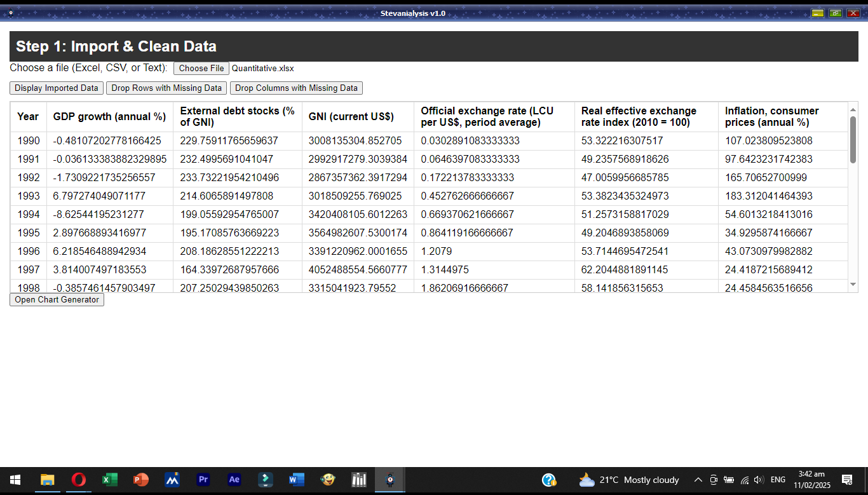Click the data table vertical scrollbar thumb
Screen dimensions: 868x495
pyautogui.click(x=853, y=140)
